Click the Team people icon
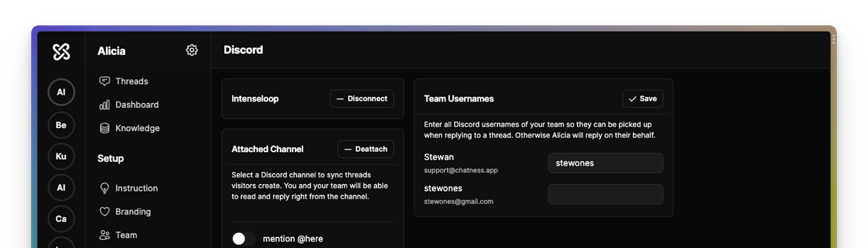The width and height of the screenshot is (868, 248). tap(104, 235)
